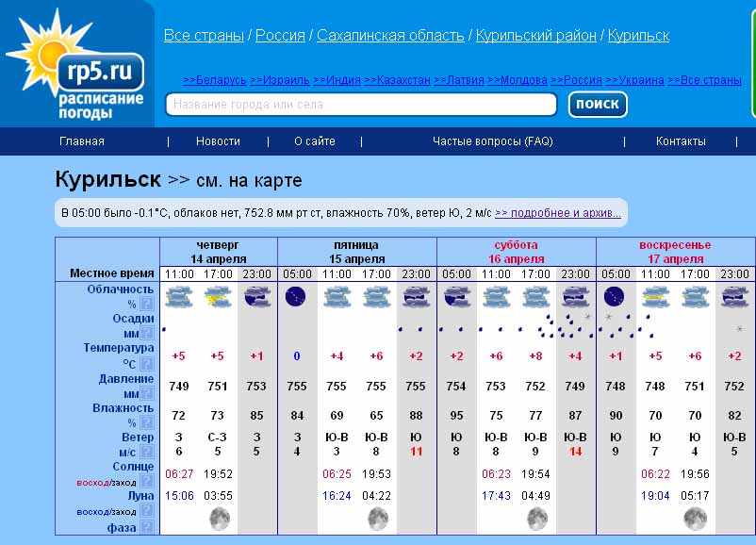Viewport: 756px width, 545px height.
Task: Click the moon phase image for пятница
Action: 377,518
